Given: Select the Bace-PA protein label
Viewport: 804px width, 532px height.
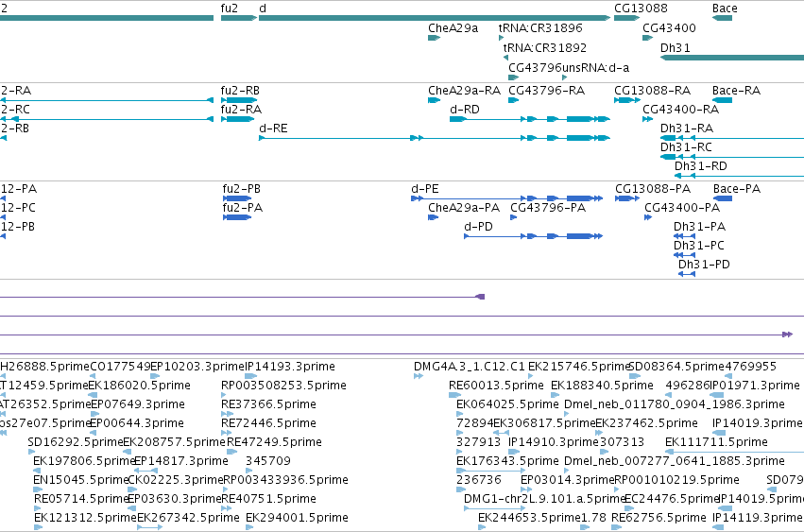Looking at the screenshot, I should pos(737,189).
